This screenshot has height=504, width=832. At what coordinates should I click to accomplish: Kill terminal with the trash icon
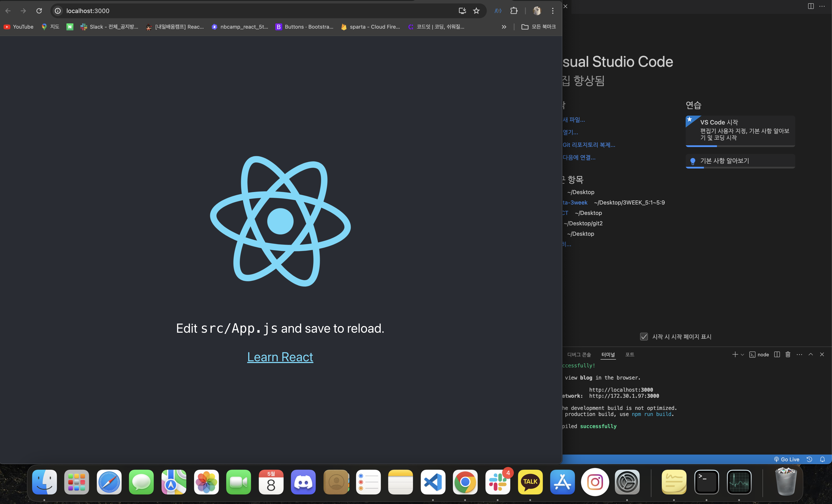tap(788, 354)
